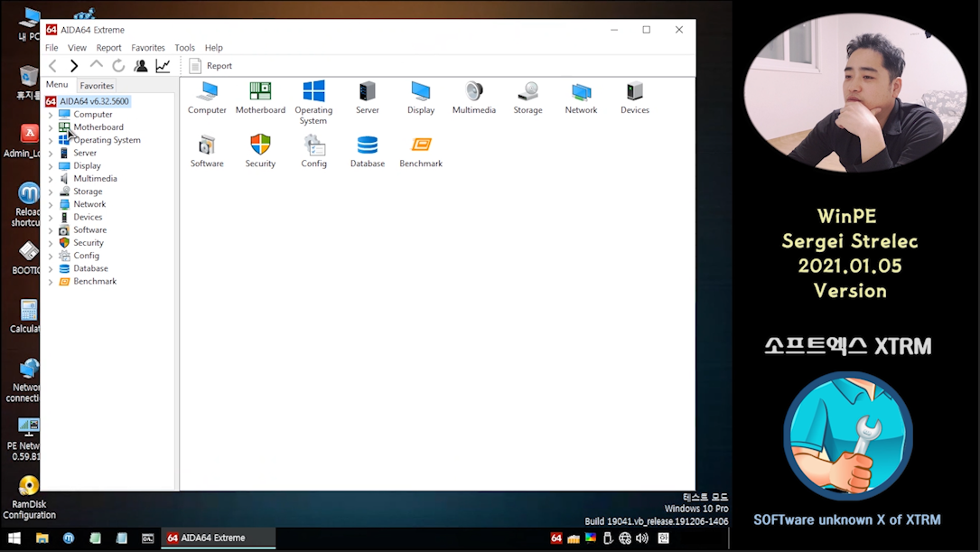The height and width of the screenshot is (552, 980).
Task: Open File Explorer from the taskbar
Action: click(42, 538)
